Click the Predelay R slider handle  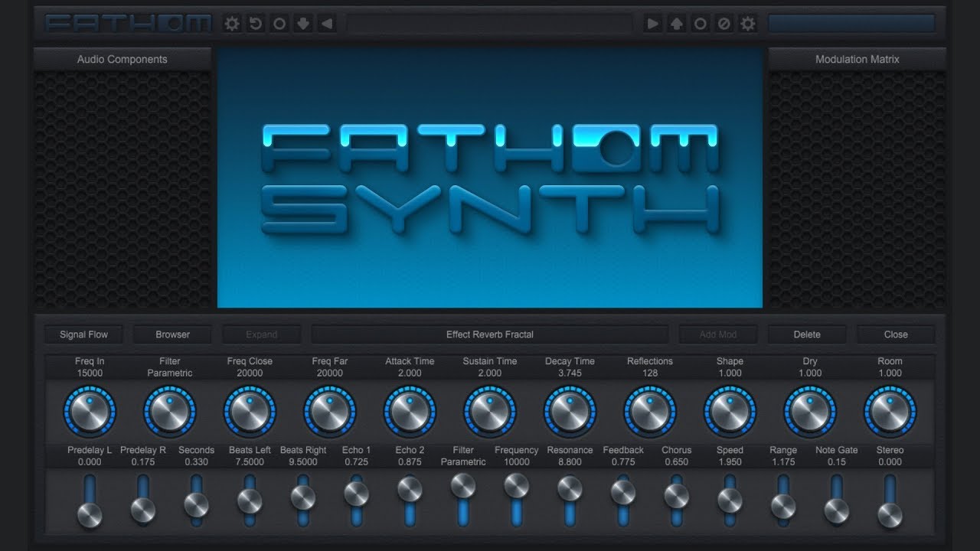click(143, 510)
